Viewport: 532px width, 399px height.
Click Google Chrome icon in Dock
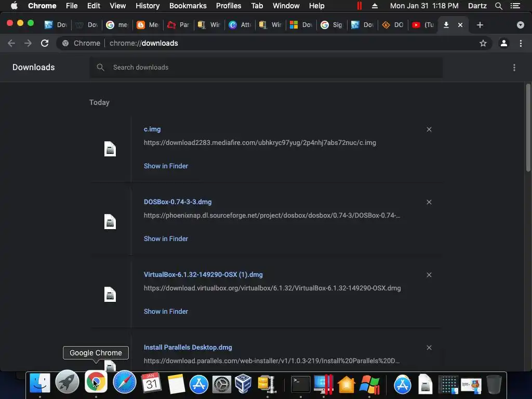click(96, 382)
